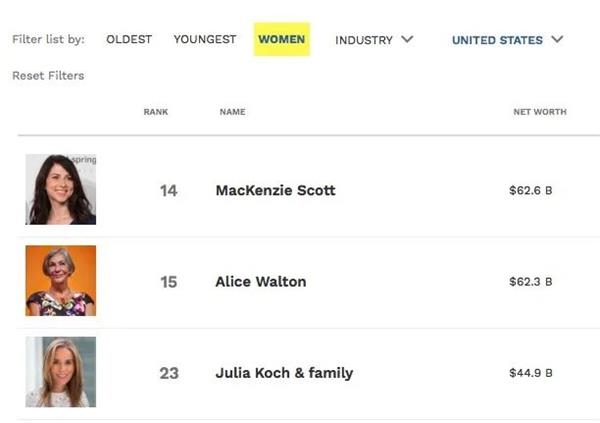Click the $44.9 B net worth value

click(530, 373)
